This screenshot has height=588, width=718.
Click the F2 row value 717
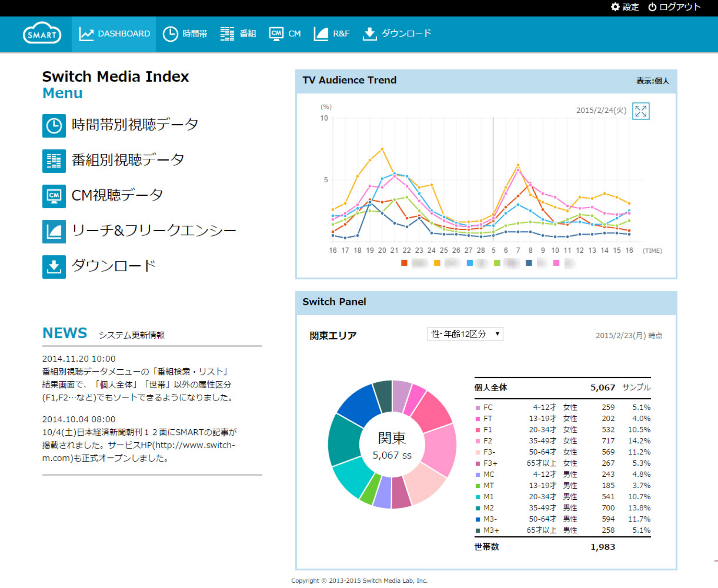(608, 441)
